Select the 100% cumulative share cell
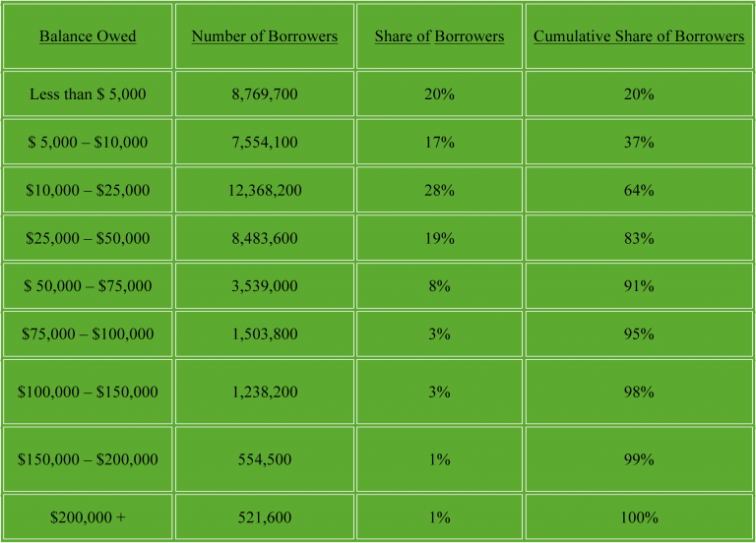756x543 pixels. point(639,517)
